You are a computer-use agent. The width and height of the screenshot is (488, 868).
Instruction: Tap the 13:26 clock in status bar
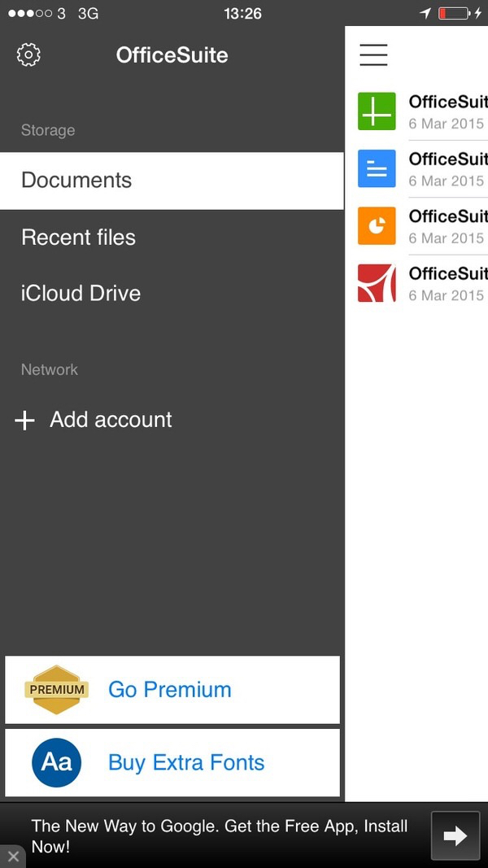242,13
